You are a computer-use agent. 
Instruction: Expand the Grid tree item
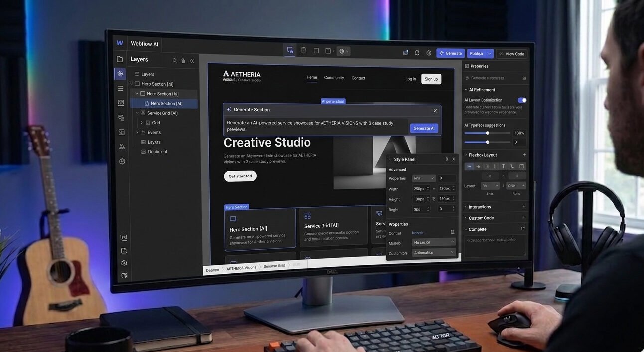tap(142, 123)
